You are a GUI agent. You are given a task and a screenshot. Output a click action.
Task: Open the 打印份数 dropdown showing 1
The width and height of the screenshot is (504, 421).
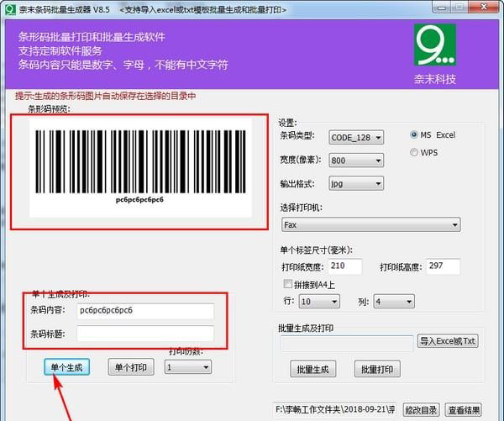pyautogui.click(x=188, y=367)
